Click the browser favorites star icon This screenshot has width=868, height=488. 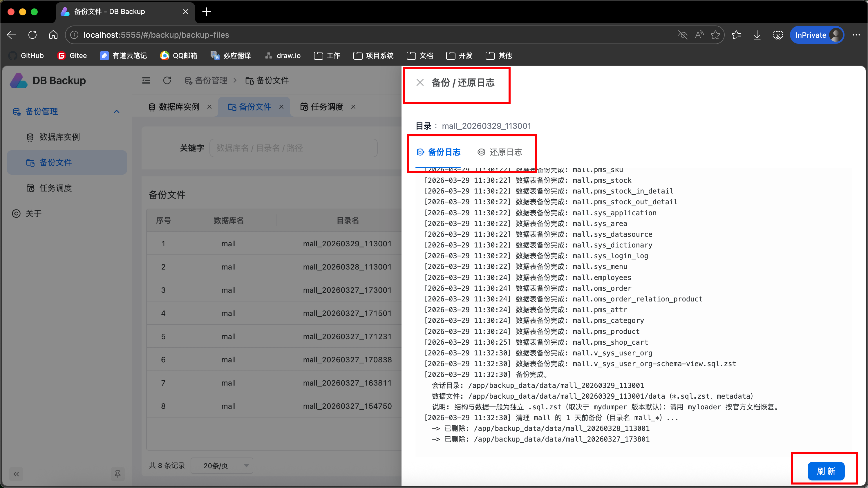715,35
